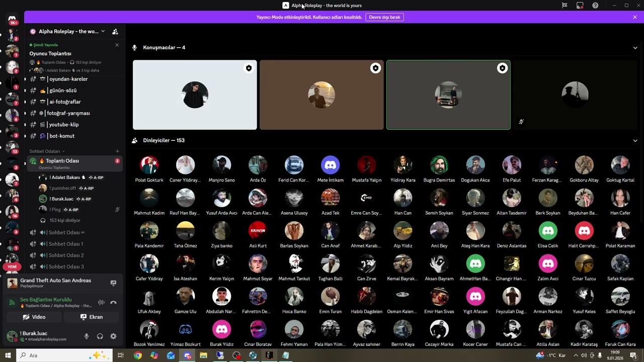
Task: Collapse the Sohbet Odaları category
Action: (x=47, y=151)
